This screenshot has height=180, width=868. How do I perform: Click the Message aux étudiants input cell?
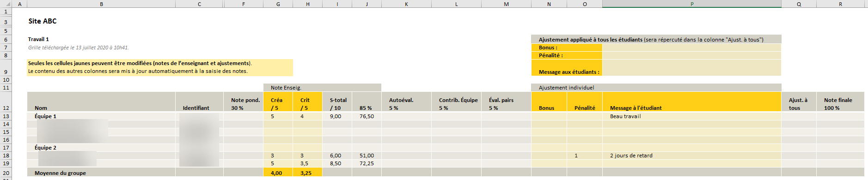click(x=692, y=67)
